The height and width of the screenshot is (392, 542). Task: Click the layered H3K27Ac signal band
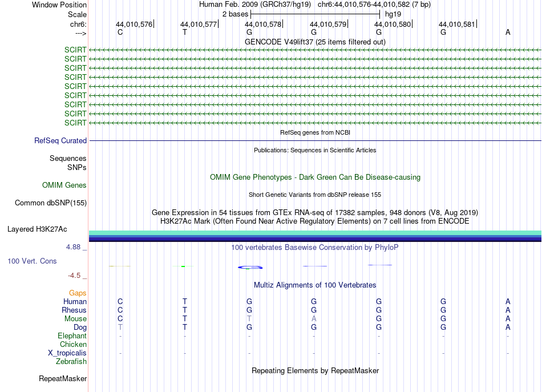315,236
